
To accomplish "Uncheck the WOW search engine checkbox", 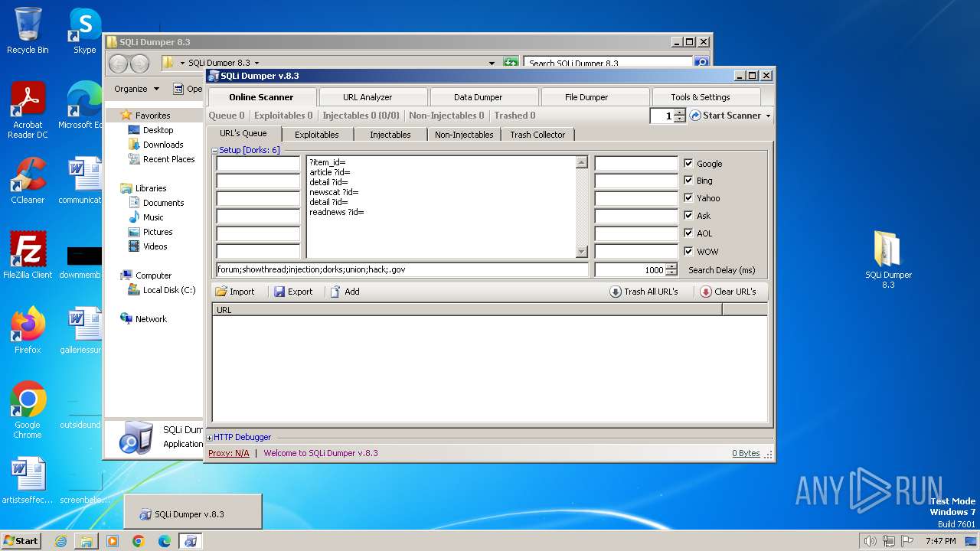I will click(688, 250).
